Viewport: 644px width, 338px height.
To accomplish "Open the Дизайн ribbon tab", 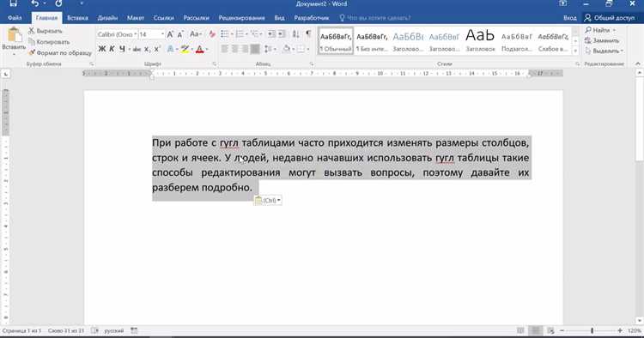I will point(107,18).
